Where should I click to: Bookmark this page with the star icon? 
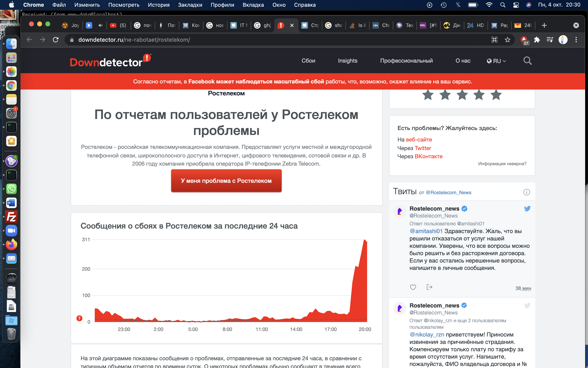(507, 40)
